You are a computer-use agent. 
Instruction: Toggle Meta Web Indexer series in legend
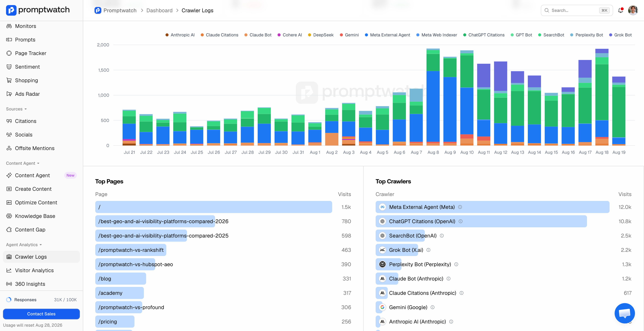click(x=436, y=35)
